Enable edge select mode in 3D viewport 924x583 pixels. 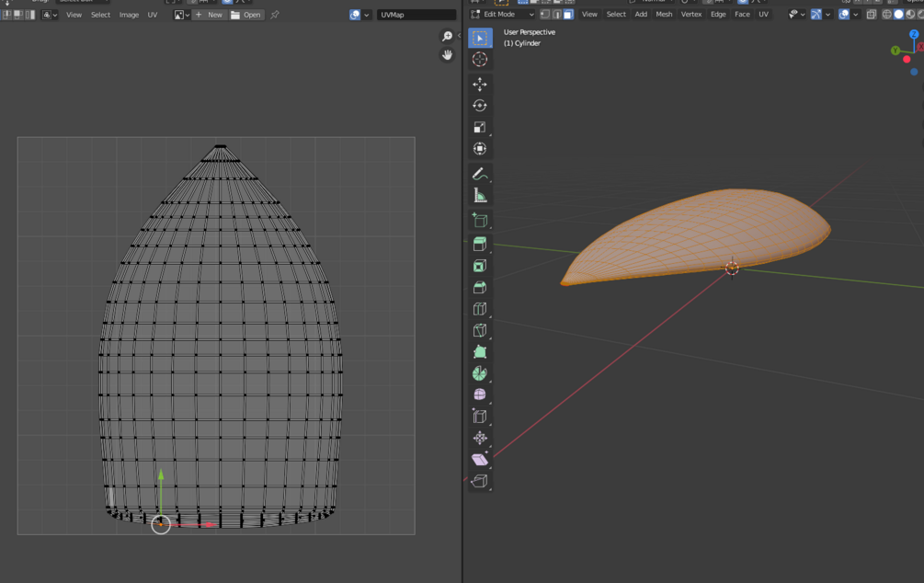click(x=557, y=14)
